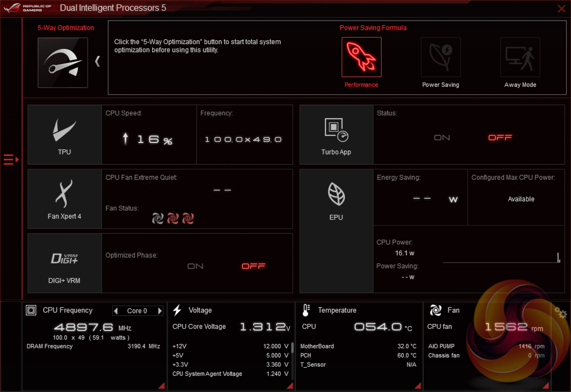571x392 pixels.
Task: Collapse the 5-Way Optimization info chevron
Action: click(97, 61)
